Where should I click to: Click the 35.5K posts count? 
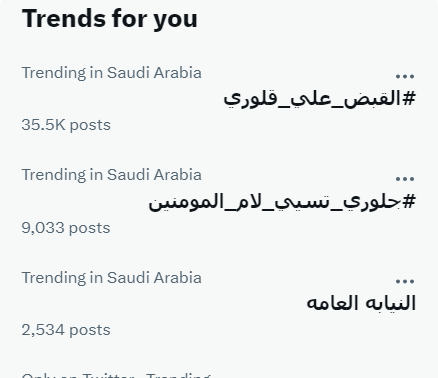point(66,125)
